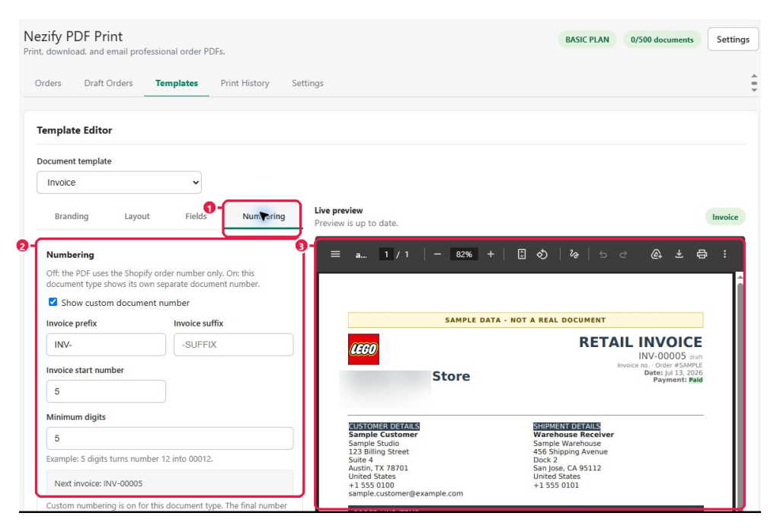This screenshot has width=780, height=532.
Task: Switch to the Branding tab
Action: coord(72,216)
